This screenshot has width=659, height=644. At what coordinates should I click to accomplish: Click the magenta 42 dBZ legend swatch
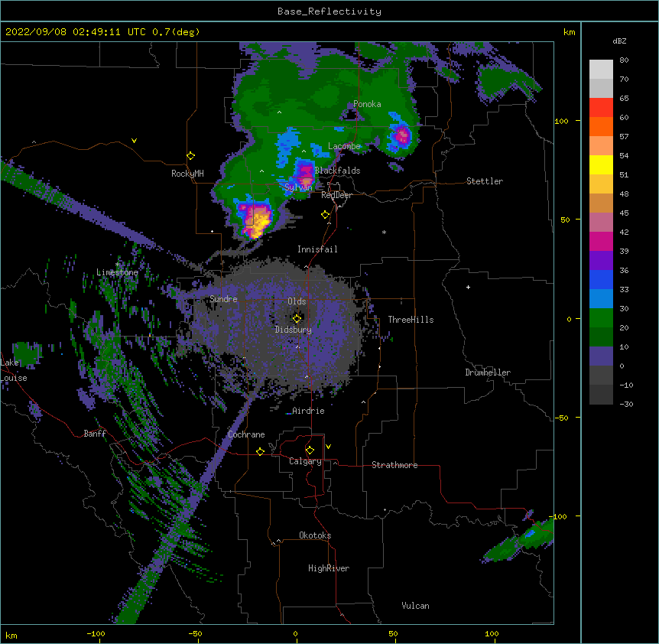(601, 242)
